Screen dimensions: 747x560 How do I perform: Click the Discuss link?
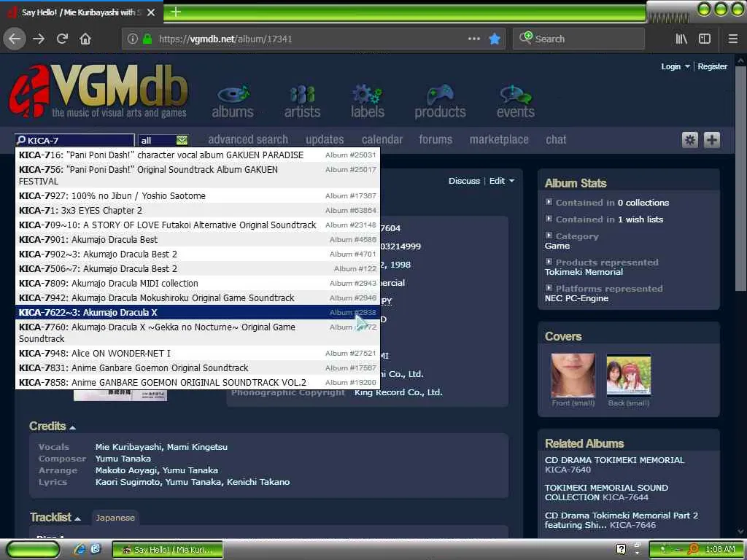(x=464, y=181)
